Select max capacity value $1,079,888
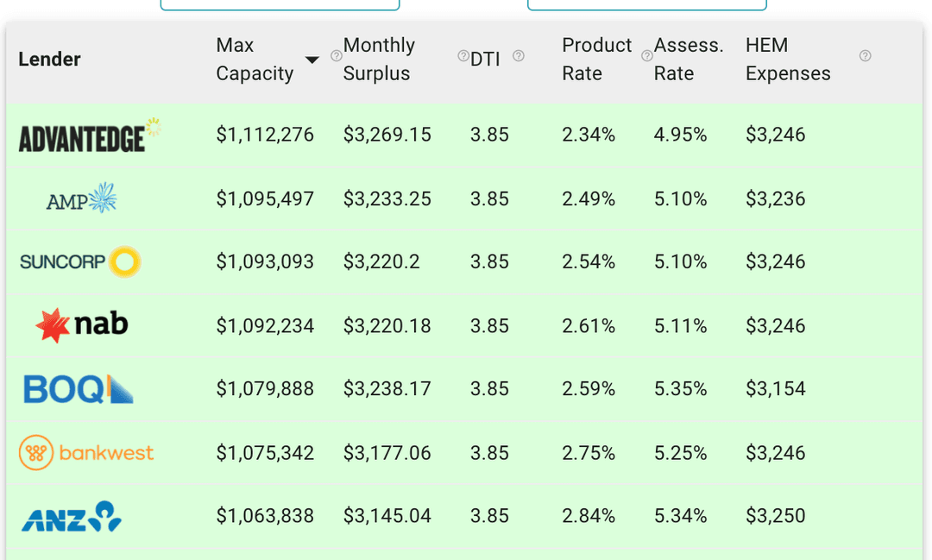The image size is (932, 560). [265, 389]
